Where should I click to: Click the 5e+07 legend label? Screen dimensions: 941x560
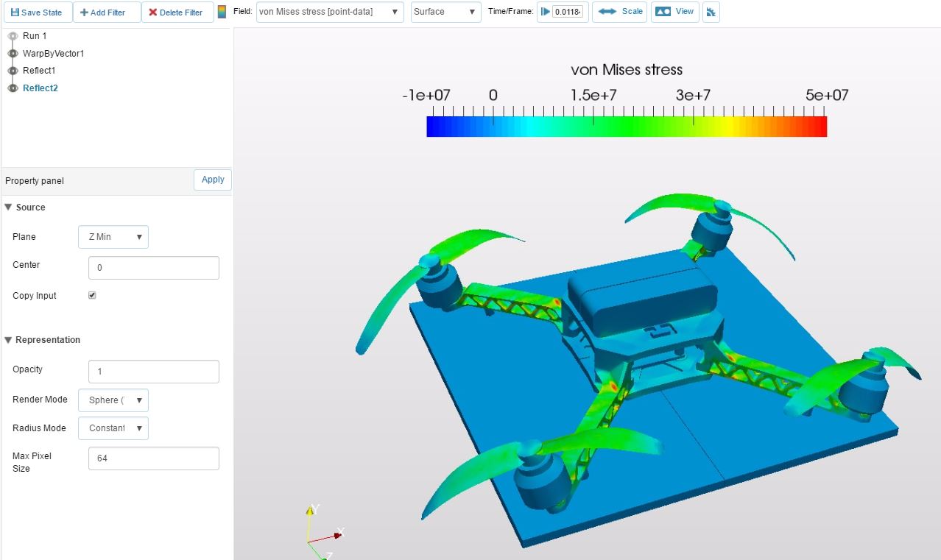pyautogui.click(x=826, y=96)
